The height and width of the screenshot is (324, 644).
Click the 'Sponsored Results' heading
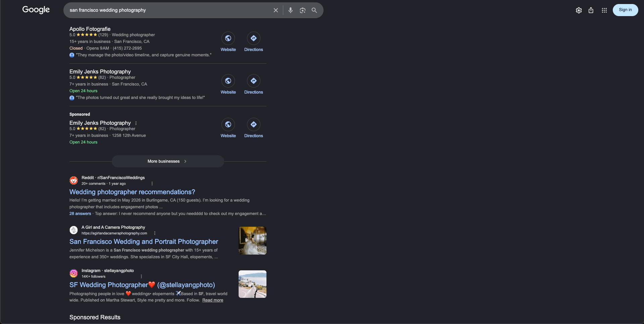point(95,317)
